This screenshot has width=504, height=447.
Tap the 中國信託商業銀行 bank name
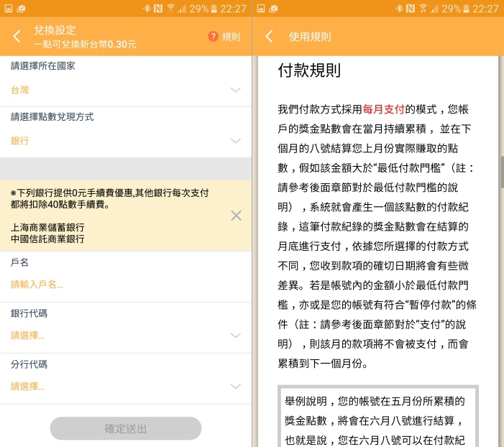47,239
